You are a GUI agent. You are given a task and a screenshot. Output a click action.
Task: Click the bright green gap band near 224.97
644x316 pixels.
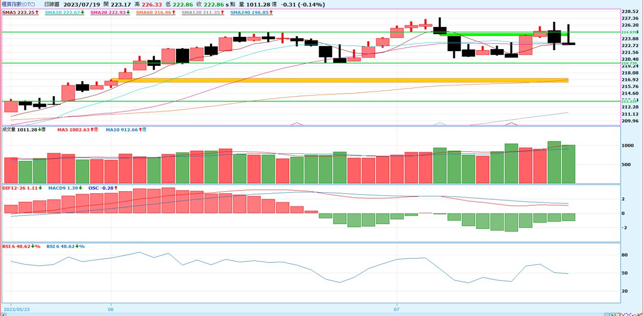(504, 34)
